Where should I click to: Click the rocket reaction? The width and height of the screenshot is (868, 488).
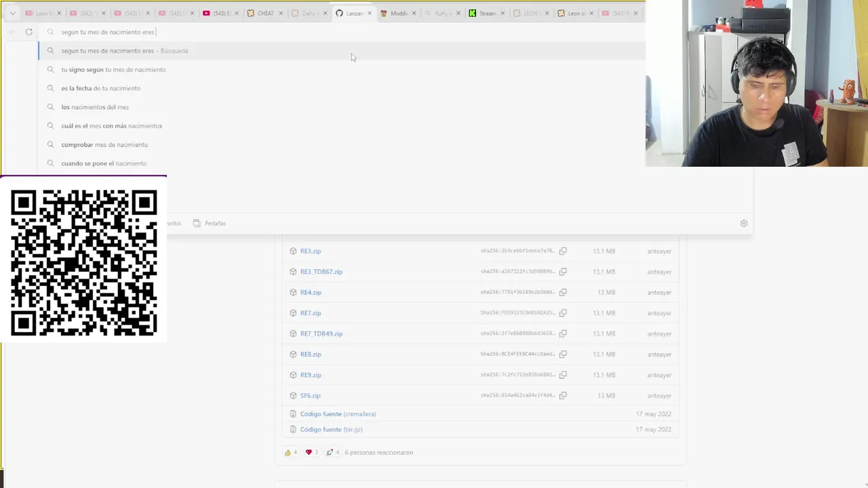tap(332, 452)
